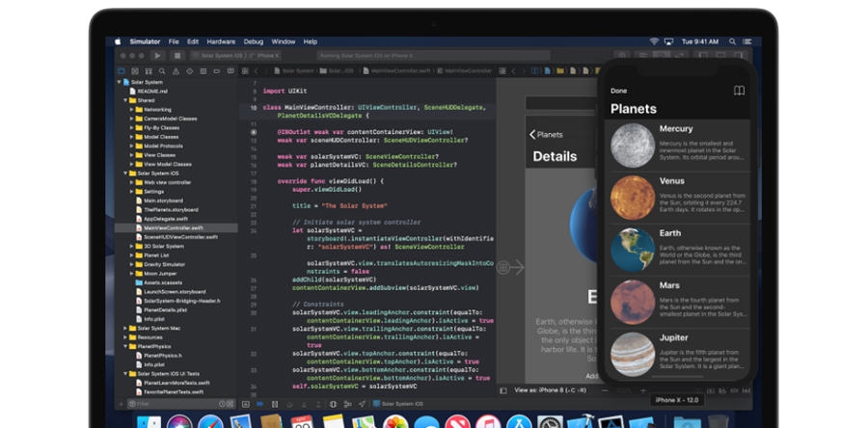The image size is (868, 428).
Task: Open the Symbol navigator icon
Action: click(149, 71)
